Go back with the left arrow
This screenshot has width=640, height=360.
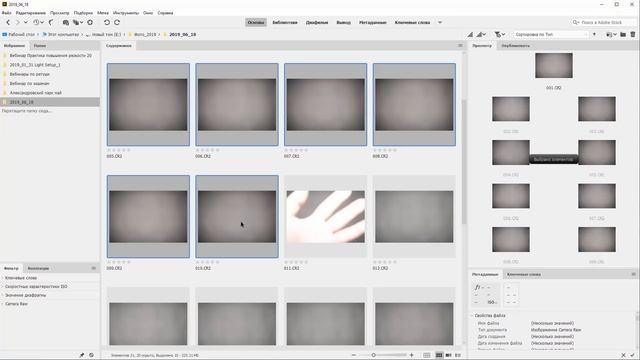point(8,22)
